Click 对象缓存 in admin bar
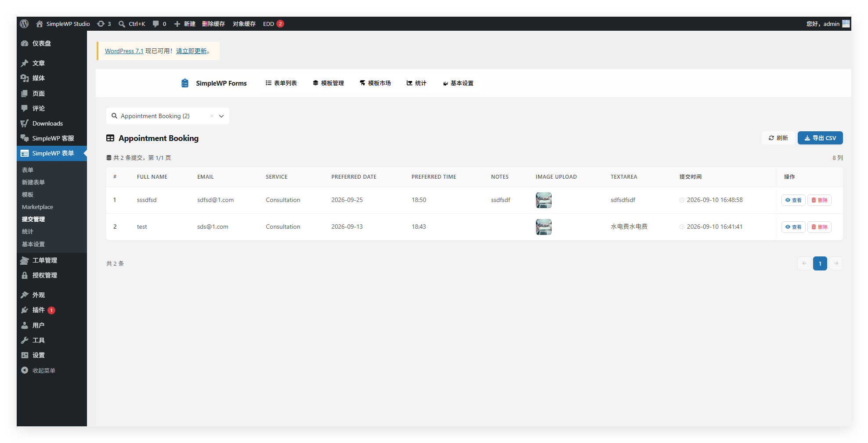 [x=244, y=24]
